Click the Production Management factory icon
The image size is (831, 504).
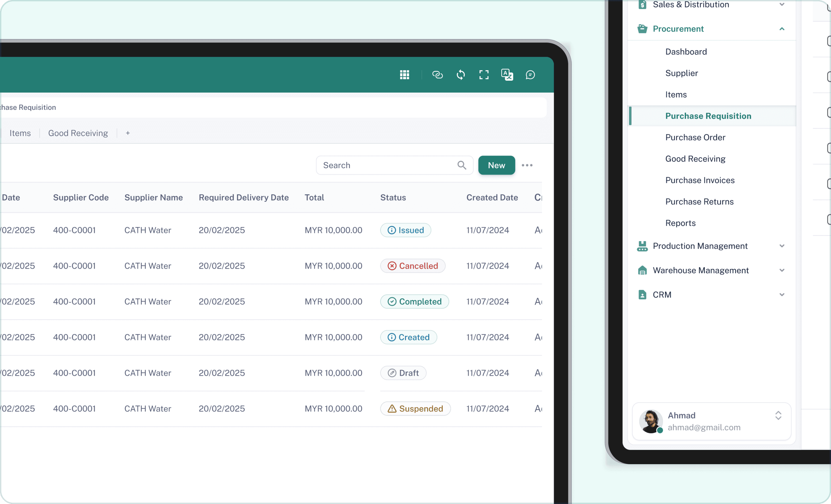tap(642, 246)
